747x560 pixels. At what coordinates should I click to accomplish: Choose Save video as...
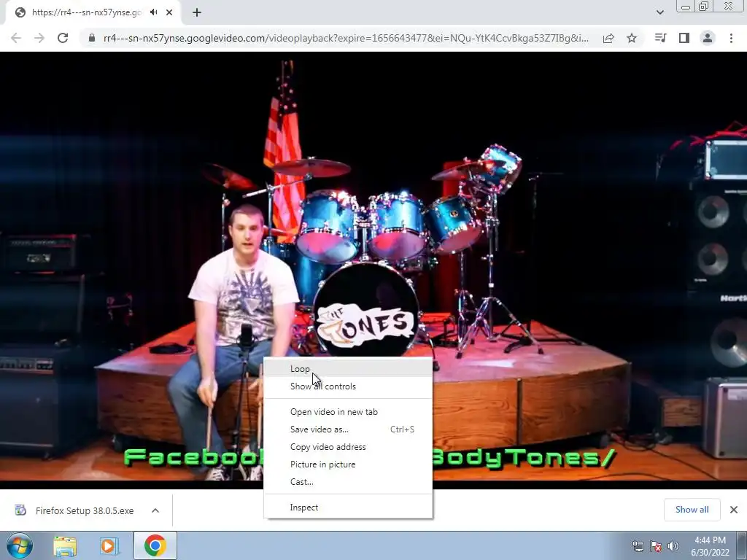pyautogui.click(x=348, y=429)
